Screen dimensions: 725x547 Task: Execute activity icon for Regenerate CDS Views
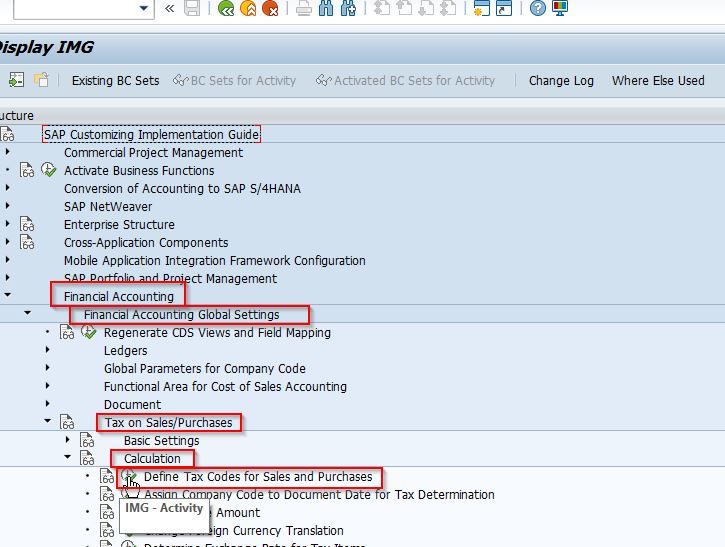(88, 332)
